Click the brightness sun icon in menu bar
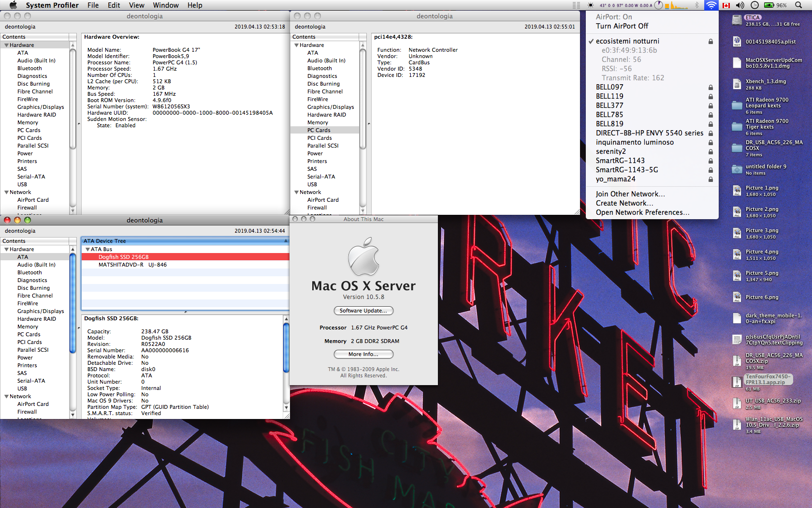 [591, 5]
